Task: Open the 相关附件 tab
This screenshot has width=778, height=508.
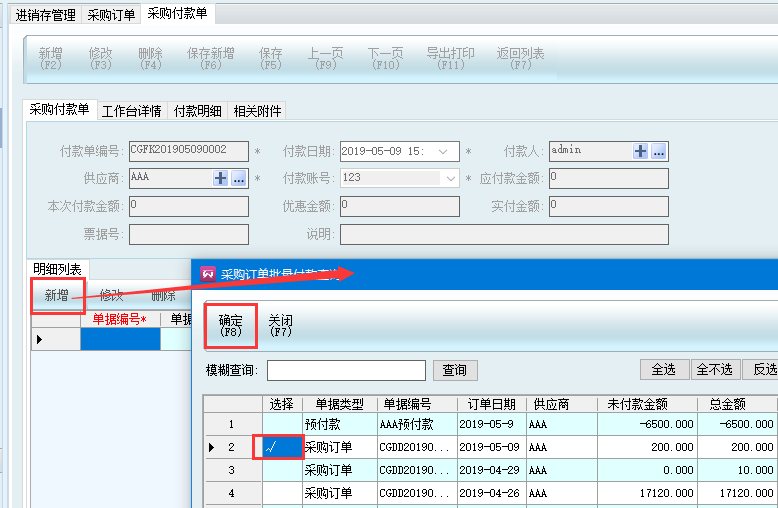Action: click(x=257, y=111)
